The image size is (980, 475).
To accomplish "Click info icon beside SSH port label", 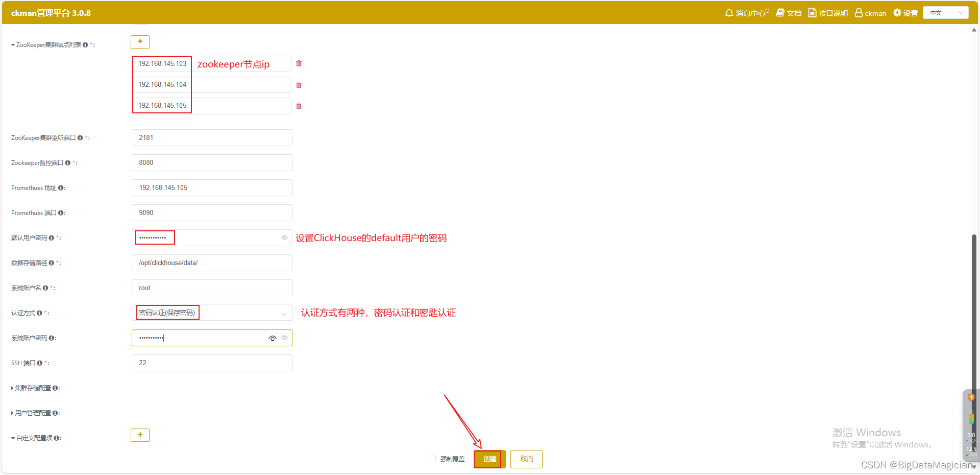I will tap(39, 363).
